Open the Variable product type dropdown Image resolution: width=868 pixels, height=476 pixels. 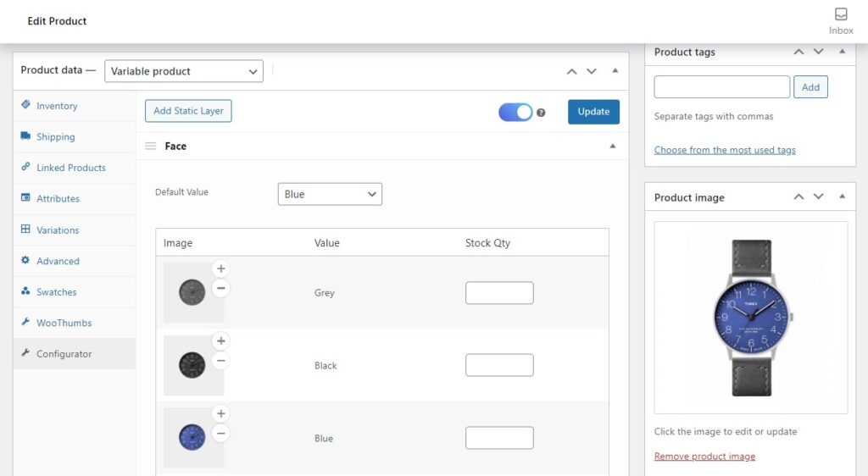click(184, 71)
